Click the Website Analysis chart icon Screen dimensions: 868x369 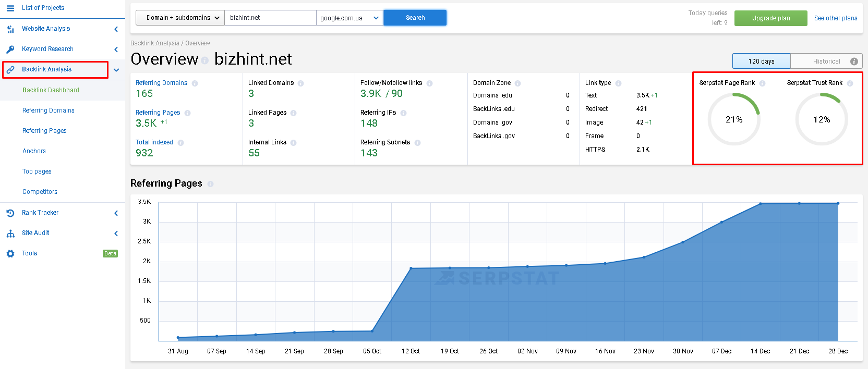(x=10, y=29)
